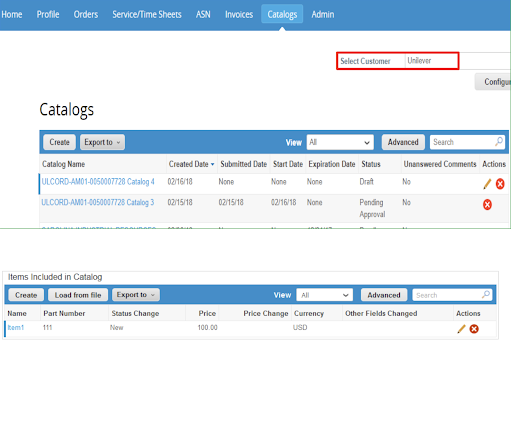Image resolution: width=512 pixels, height=439 pixels.
Task: Click Load from file button
Action: tap(78, 295)
